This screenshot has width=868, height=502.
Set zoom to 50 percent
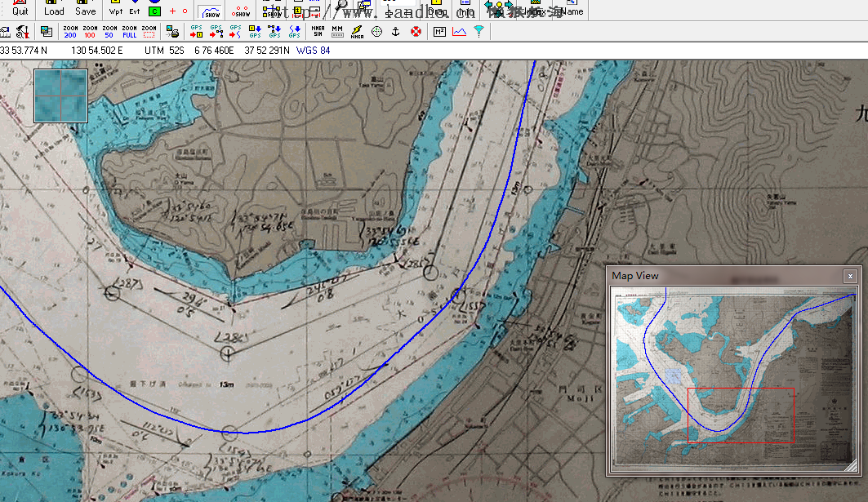109,32
